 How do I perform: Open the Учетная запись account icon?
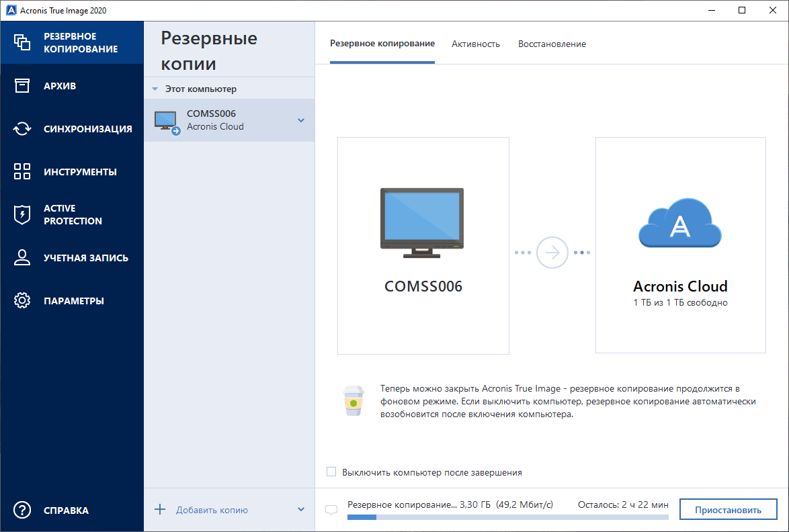(22, 257)
